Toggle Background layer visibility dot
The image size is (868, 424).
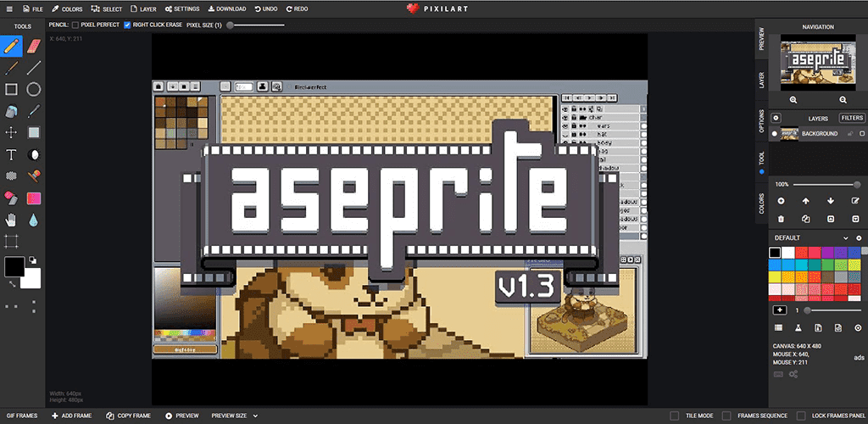click(x=775, y=134)
